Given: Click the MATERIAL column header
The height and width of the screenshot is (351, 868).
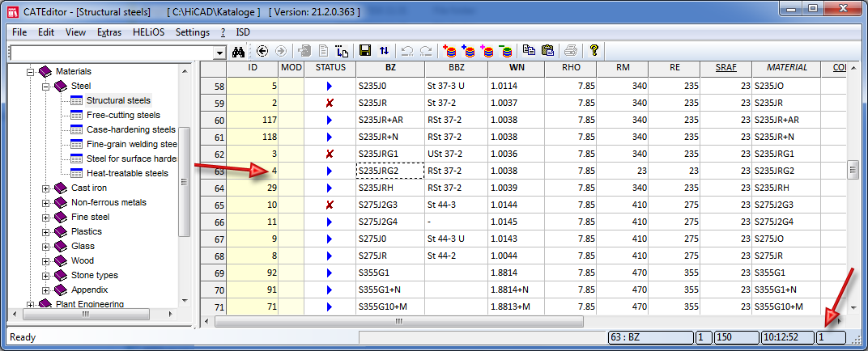Looking at the screenshot, I should coord(787,68).
